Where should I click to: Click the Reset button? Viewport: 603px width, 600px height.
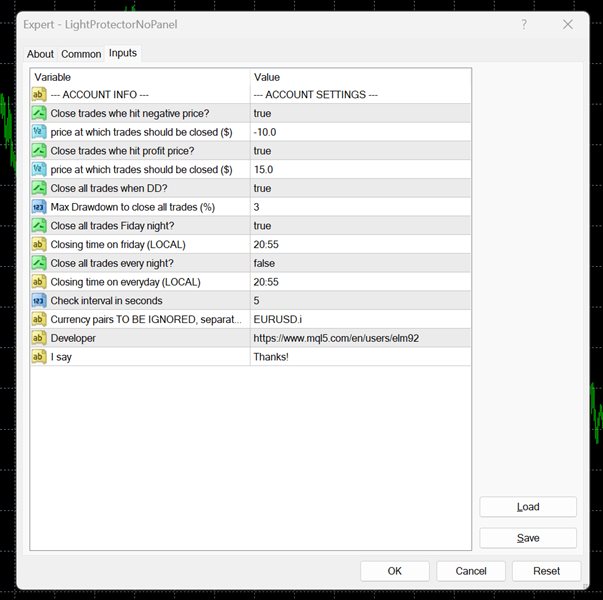coord(546,571)
